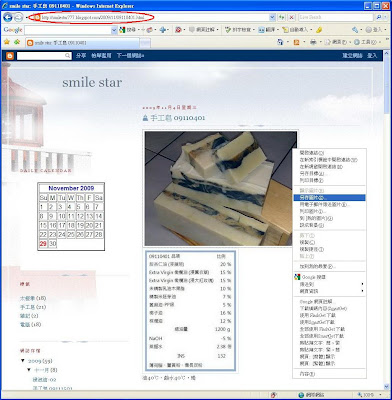This screenshot has width=392, height=400.
Task: Select the smile star browser tab
Action: click(x=82, y=43)
